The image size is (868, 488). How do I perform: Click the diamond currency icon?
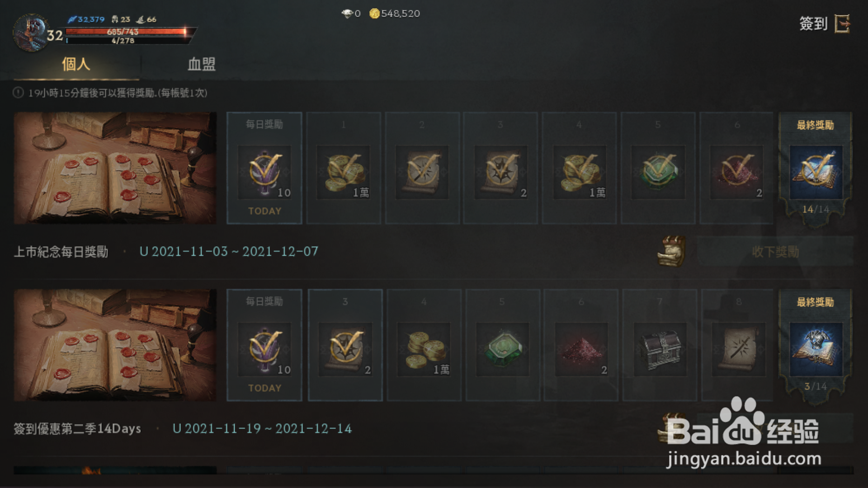click(x=347, y=14)
